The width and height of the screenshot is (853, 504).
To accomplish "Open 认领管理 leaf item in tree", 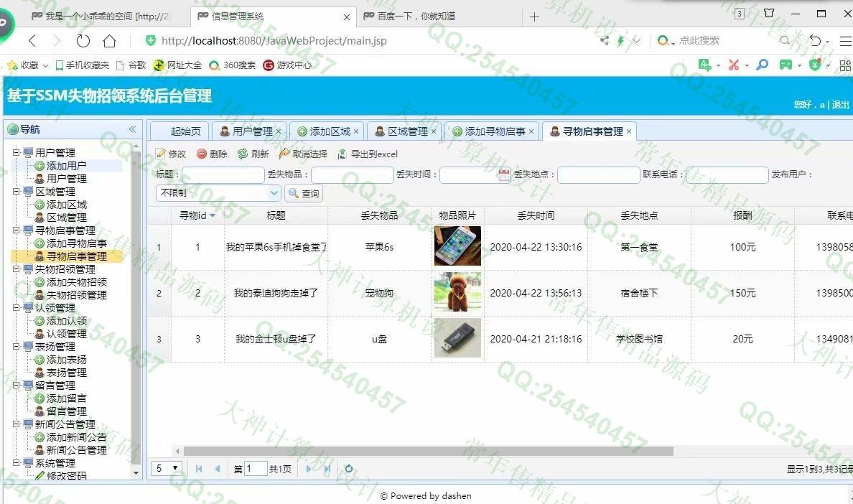I will (66, 334).
